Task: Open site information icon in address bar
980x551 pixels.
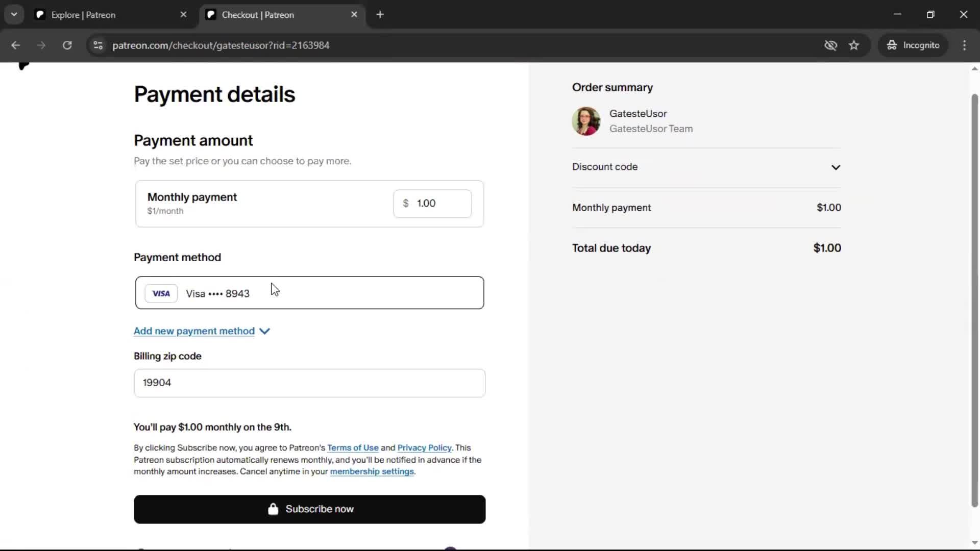Action: click(98, 45)
